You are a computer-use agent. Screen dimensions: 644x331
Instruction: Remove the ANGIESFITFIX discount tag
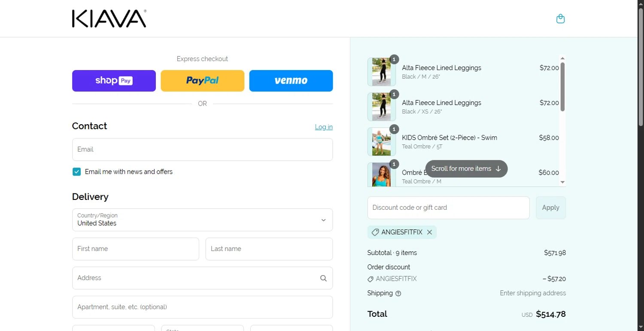[x=429, y=232]
